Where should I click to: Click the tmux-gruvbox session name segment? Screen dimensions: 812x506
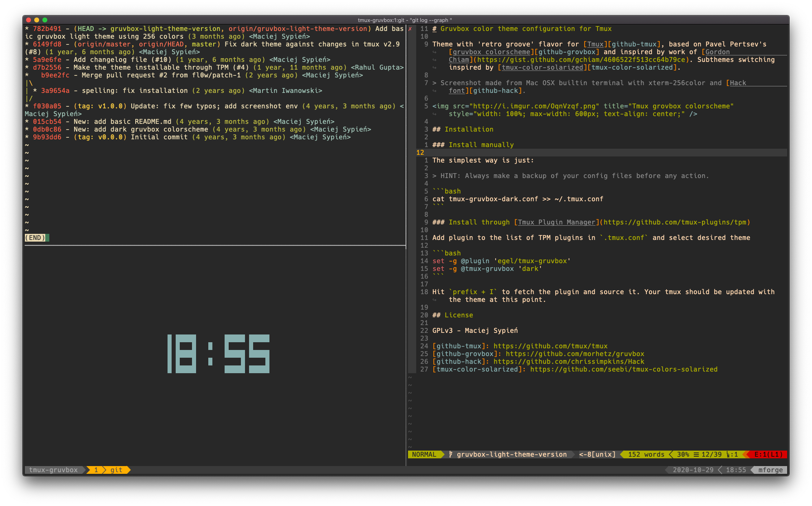pos(53,470)
